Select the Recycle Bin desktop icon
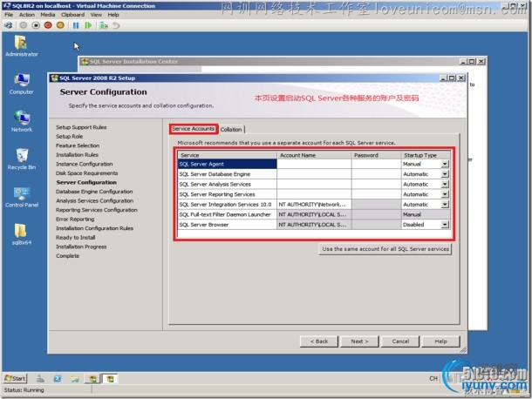532x399 pixels. pyautogui.click(x=22, y=159)
